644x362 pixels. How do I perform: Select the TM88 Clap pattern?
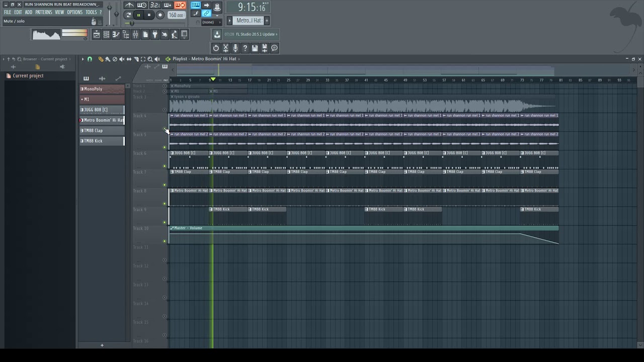(102, 130)
